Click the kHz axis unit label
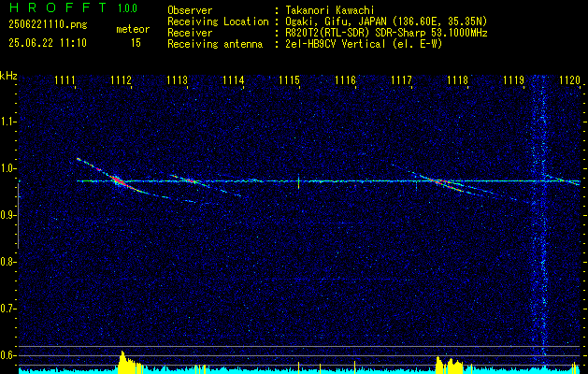The width and height of the screenshot is (588, 374). [x=8, y=76]
